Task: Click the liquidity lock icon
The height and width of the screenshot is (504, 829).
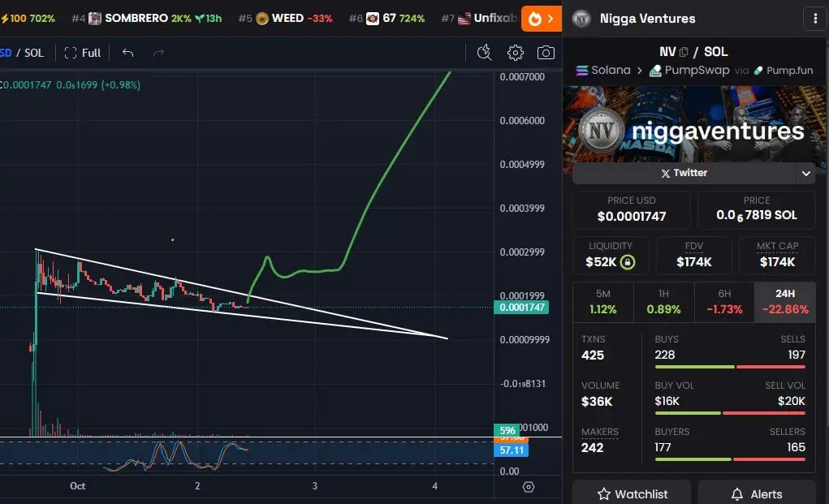Action: click(x=628, y=262)
